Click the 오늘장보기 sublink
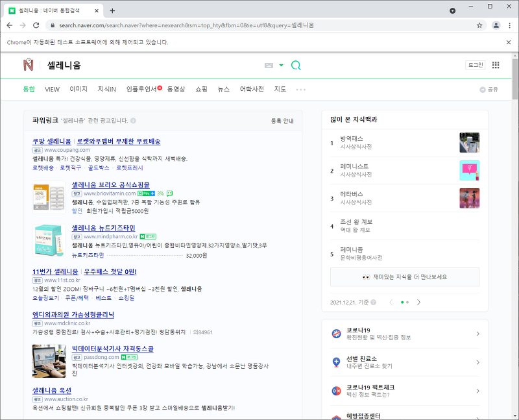Image resolution: width=519 pixels, height=420 pixels. [x=45, y=298]
